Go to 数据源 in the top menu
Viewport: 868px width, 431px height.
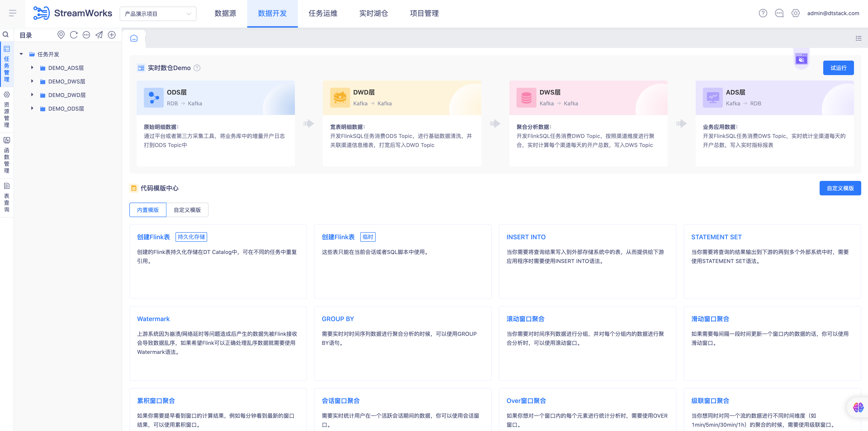point(225,14)
